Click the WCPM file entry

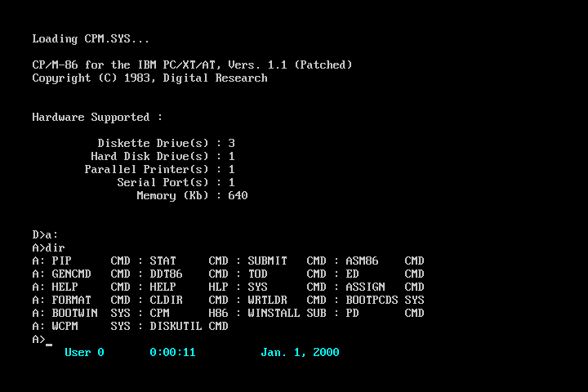click(x=91, y=327)
